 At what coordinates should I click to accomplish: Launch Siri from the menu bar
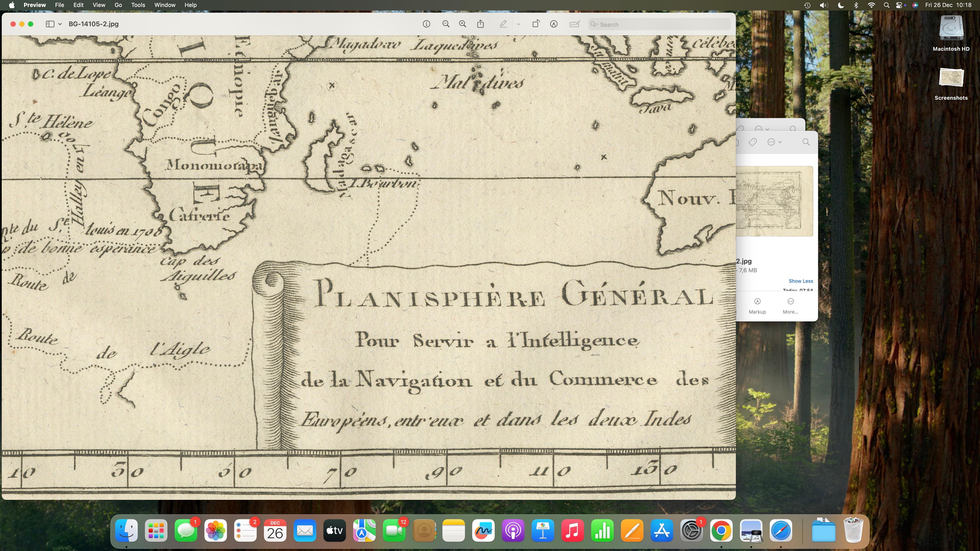pos(915,5)
